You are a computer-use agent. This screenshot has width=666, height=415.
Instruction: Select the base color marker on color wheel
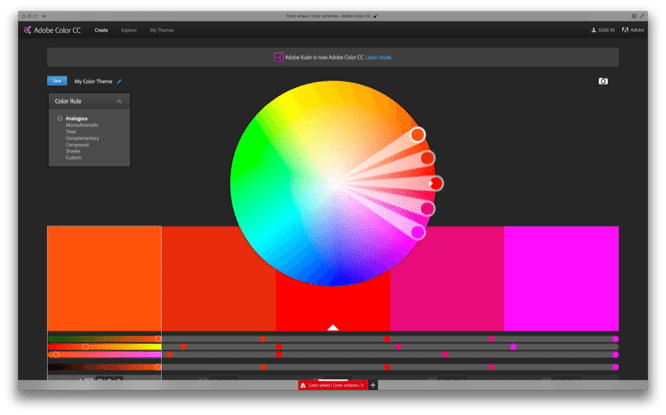point(436,183)
